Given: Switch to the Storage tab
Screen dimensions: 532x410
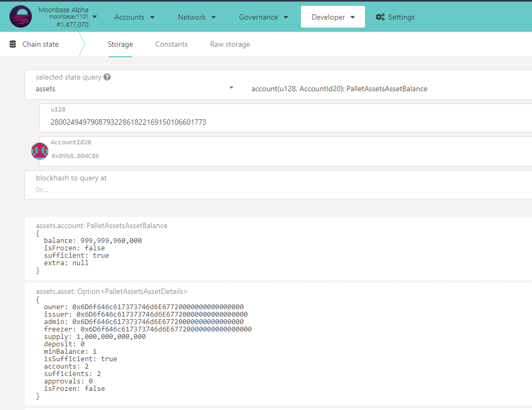Looking at the screenshot, I should (x=120, y=44).
